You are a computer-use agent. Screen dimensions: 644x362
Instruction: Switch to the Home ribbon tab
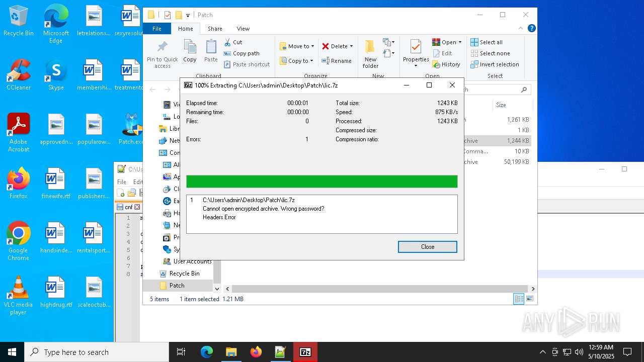coord(186,29)
